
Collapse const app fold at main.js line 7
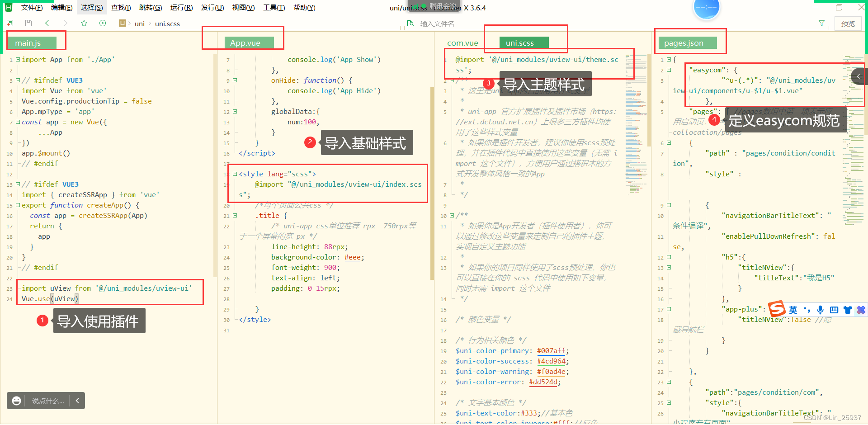[18, 122]
